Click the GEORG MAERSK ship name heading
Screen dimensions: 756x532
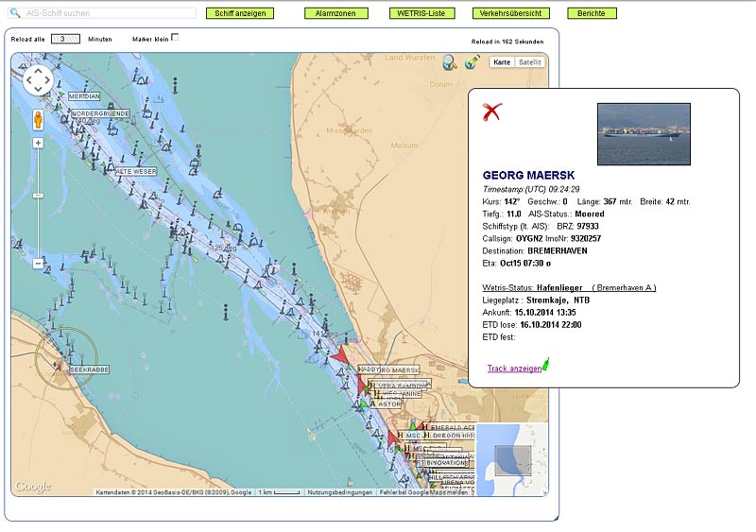(x=528, y=175)
